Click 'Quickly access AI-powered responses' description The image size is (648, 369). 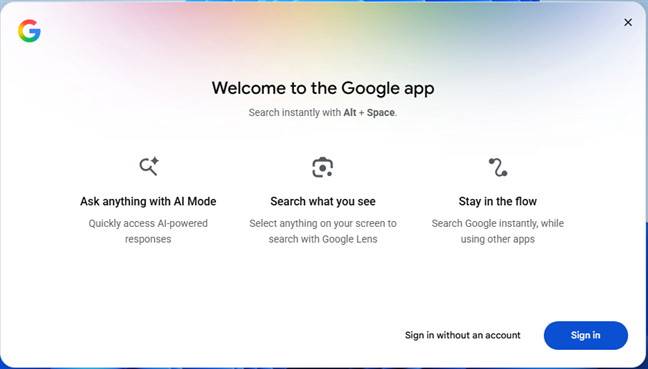coord(148,231)
